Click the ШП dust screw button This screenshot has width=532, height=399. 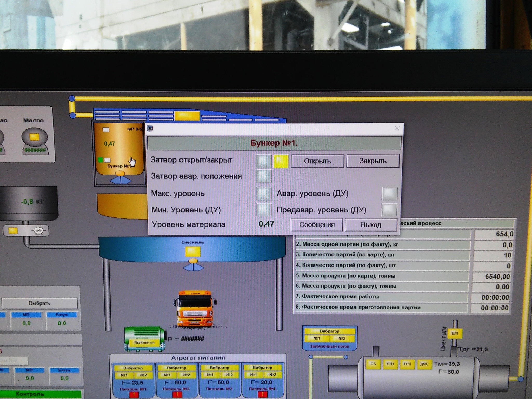click(x=455, y=333)
